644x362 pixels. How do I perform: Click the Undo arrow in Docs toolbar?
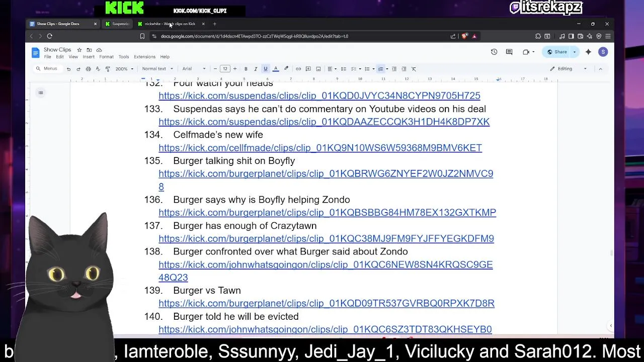pos(68,69)
